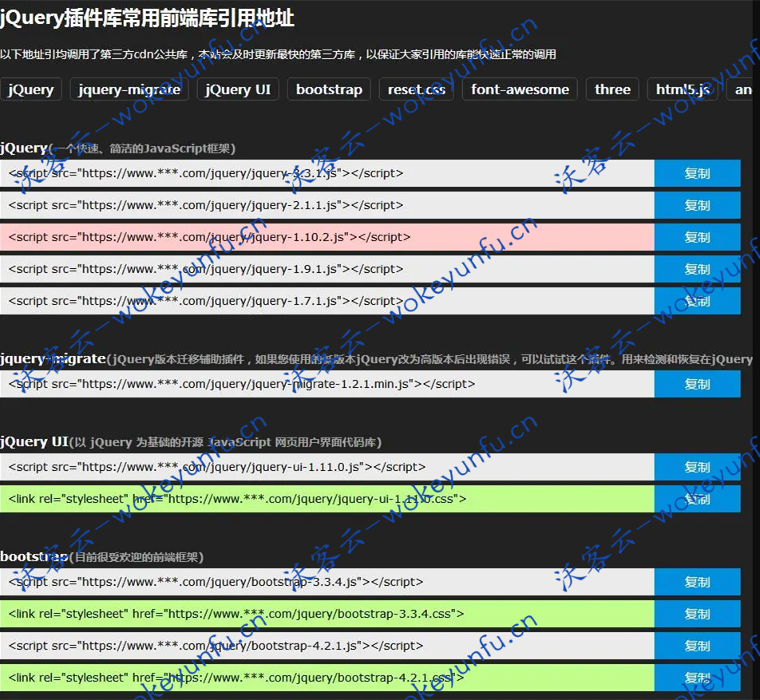This screenshot has width=760, height=700.
Task: Open the html5.js tab
Action: [683, 89]
